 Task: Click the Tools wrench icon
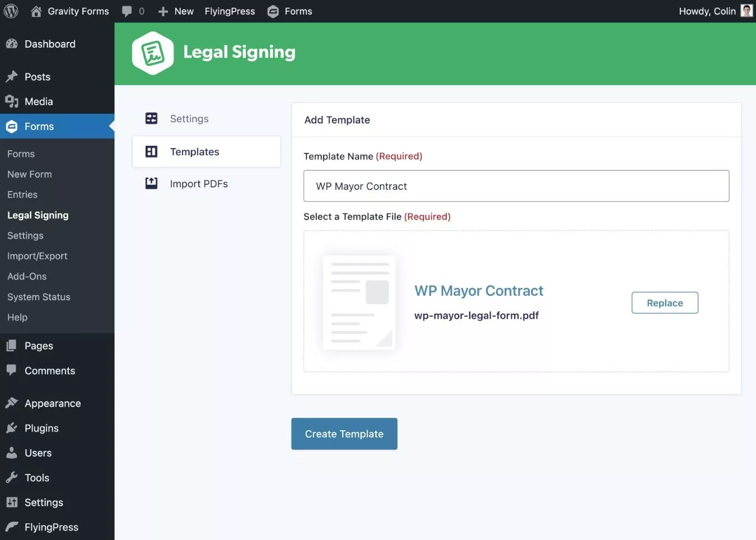coord(12,477)
